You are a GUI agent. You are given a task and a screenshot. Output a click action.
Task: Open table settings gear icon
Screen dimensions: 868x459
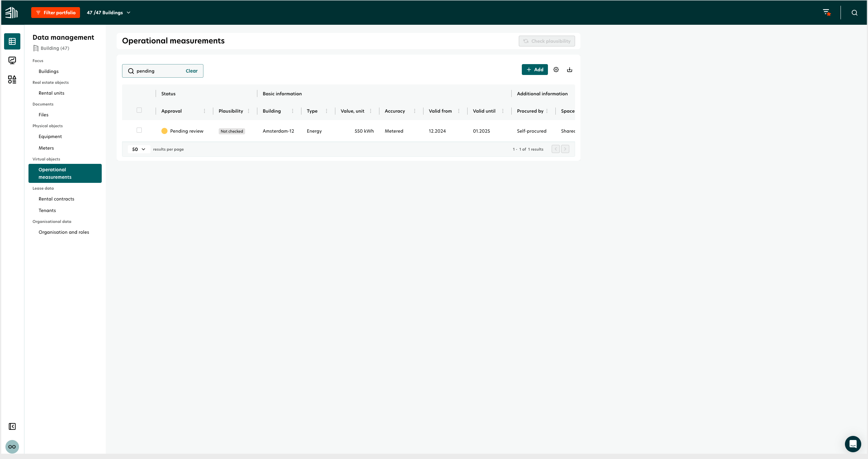tap(556, 70)
